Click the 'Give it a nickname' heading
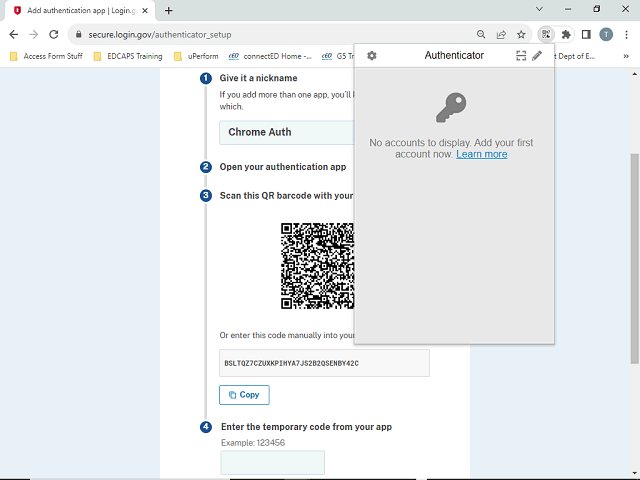 [258, 78]
